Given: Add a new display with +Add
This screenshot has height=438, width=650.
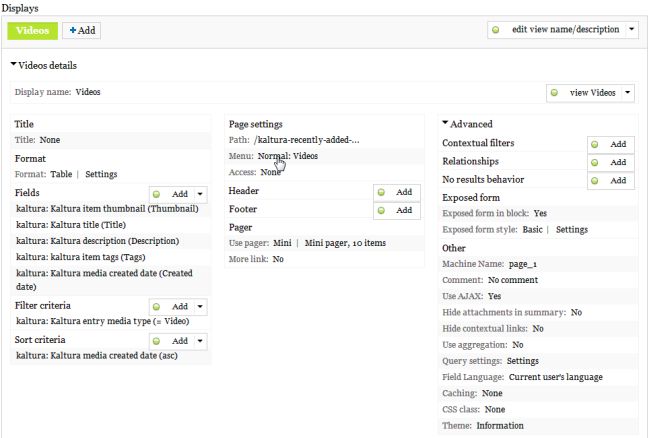Looking at the screenshot, I should point(81,30).
